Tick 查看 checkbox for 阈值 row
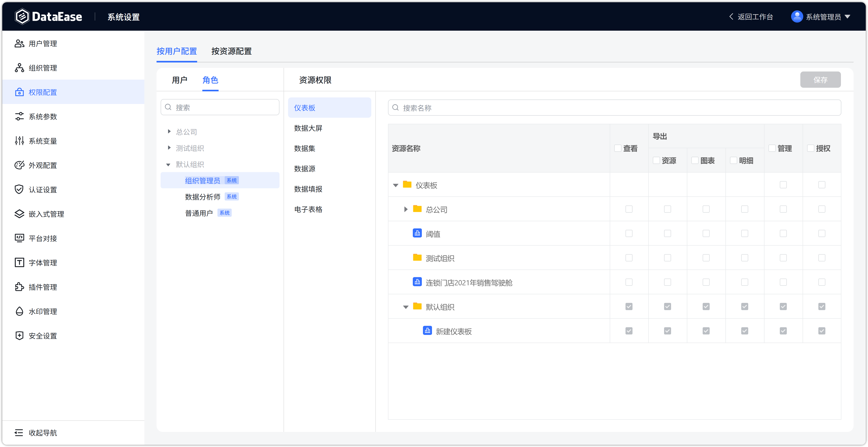Viewport: 868px width, 447px height. pos(629,233)
